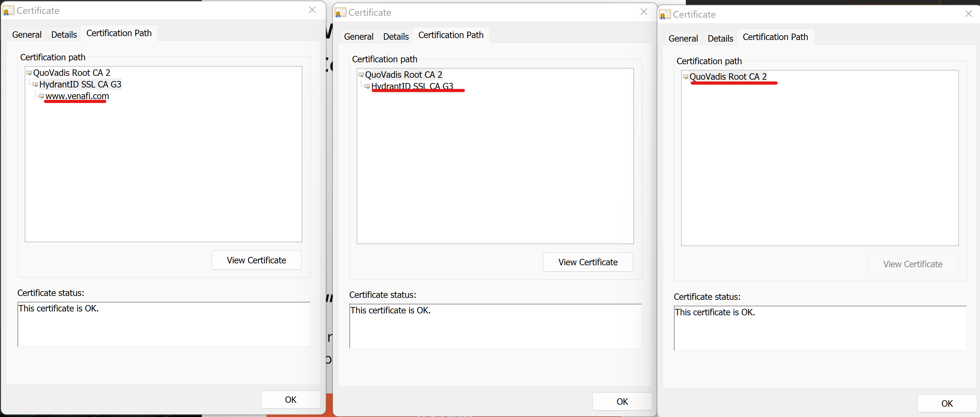Click HydrantID SSL CA G3 icon in left tree
980x417 pixels.
pos(35,84)
